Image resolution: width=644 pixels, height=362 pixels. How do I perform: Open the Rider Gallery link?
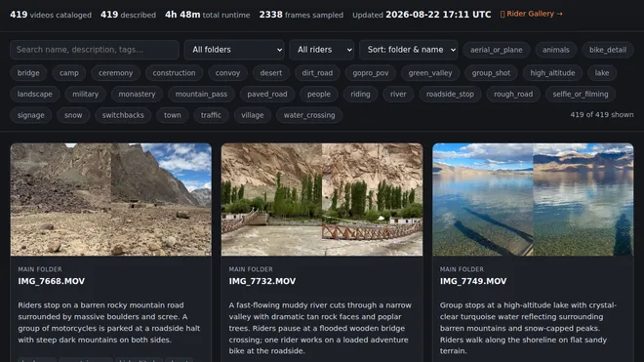(531, 14)
